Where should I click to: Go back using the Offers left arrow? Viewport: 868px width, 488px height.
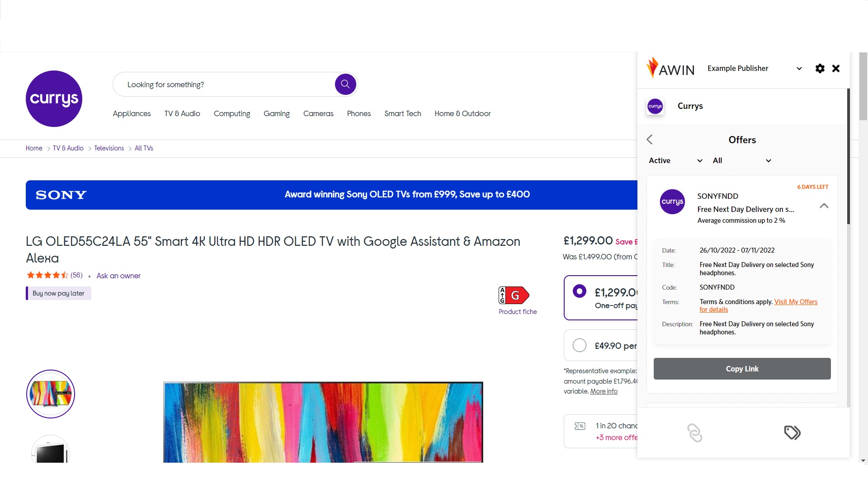[x=650, y=140]
